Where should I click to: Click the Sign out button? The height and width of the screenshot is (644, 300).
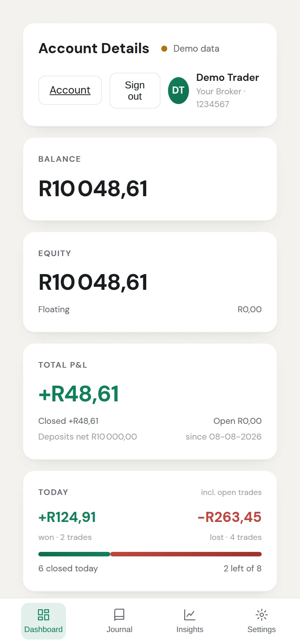coord(135,91)
